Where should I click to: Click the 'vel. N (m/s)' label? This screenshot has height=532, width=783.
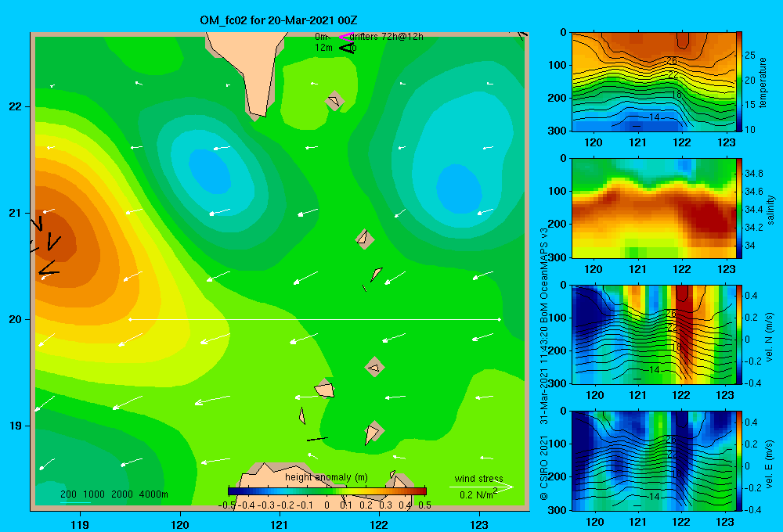[x=769, y=337]
